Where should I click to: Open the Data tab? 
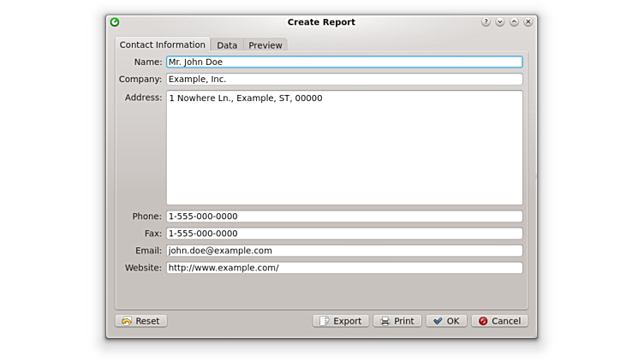tap(227, 45)
